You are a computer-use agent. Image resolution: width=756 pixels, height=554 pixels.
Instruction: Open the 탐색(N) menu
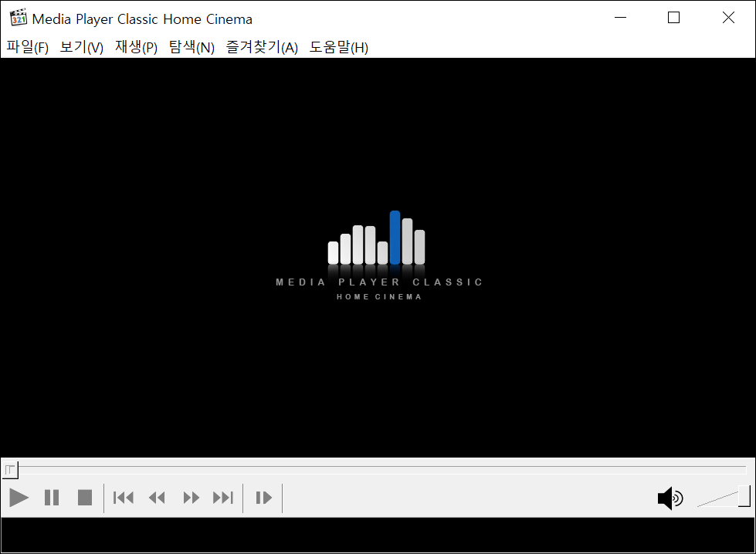(192, 47)
